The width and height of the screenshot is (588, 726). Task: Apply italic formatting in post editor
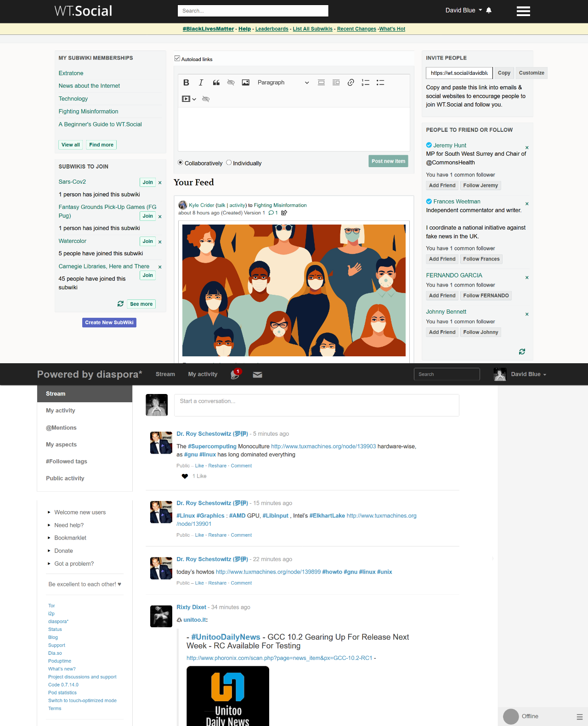tap(201, 83)
